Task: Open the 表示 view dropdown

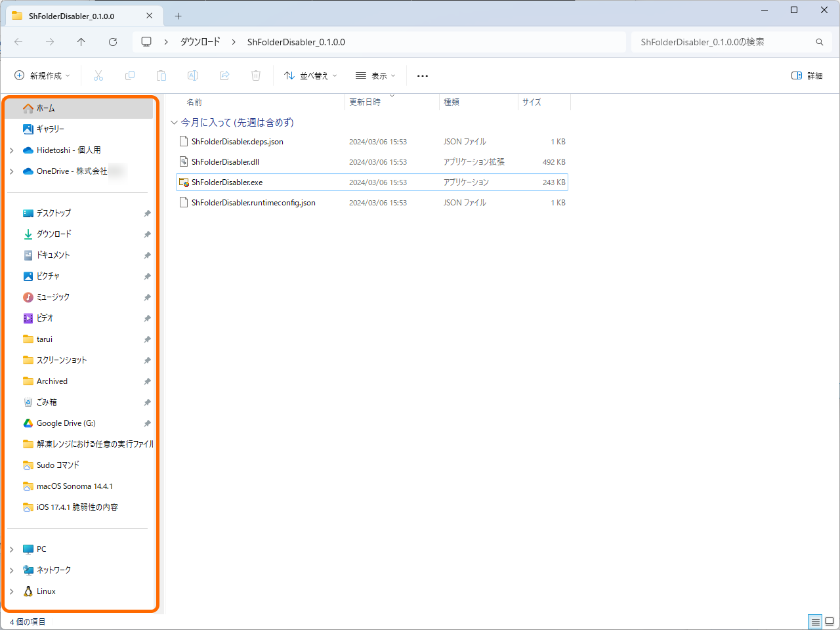Action: 375,76
